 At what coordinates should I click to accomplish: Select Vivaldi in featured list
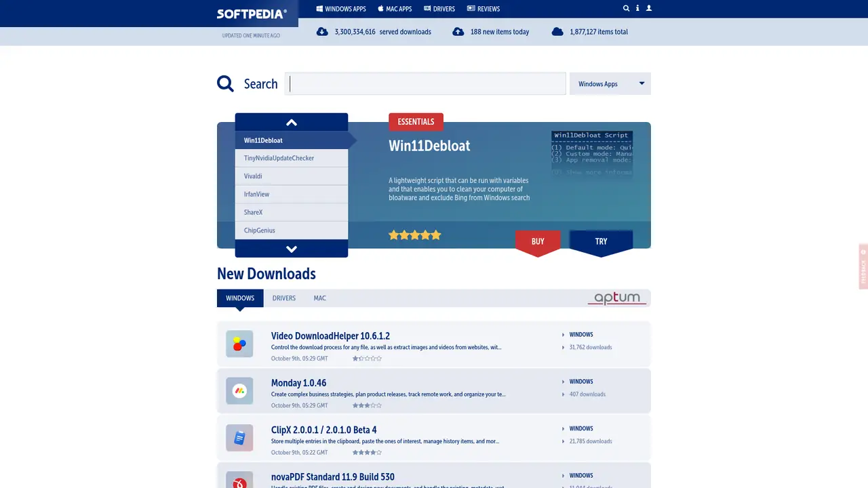tap(292, 176)
